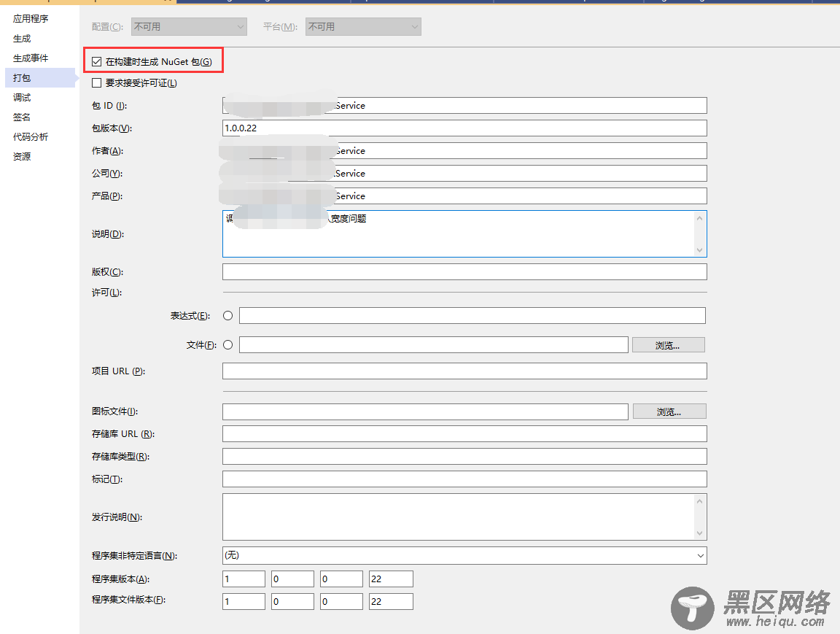Focus the 公司 input field

point(464,173)
